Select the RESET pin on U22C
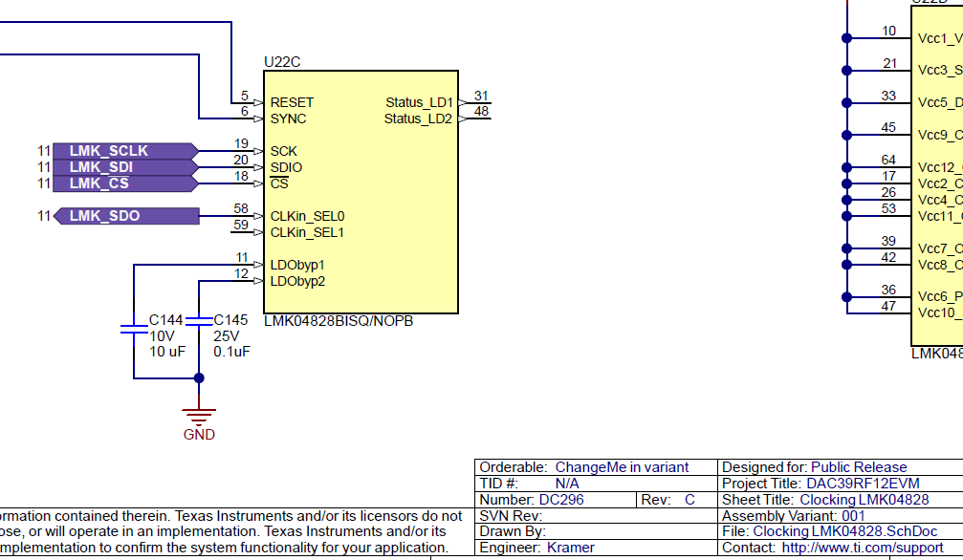Image resolution: width=963 pixels, height=560 pixels. 292,102
